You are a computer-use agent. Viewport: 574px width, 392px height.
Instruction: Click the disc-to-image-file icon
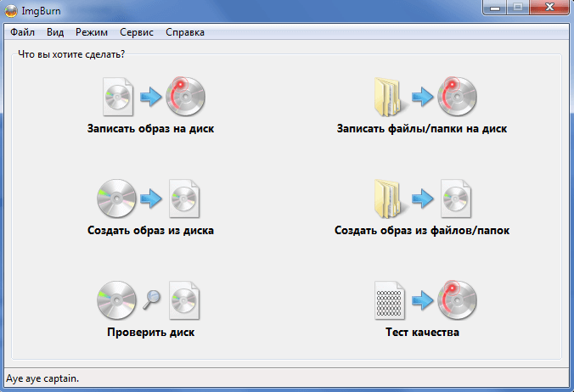point(150,198)
